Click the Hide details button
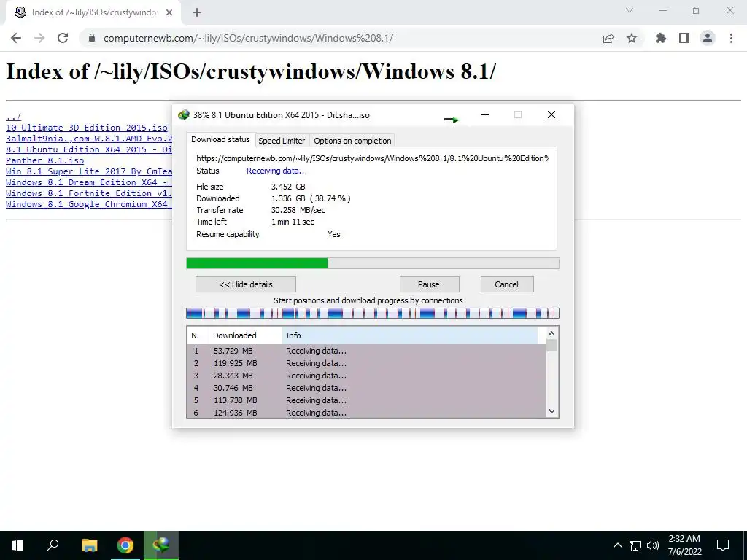The width and height of the screenshot is (747, 560). tap(246, 284)
